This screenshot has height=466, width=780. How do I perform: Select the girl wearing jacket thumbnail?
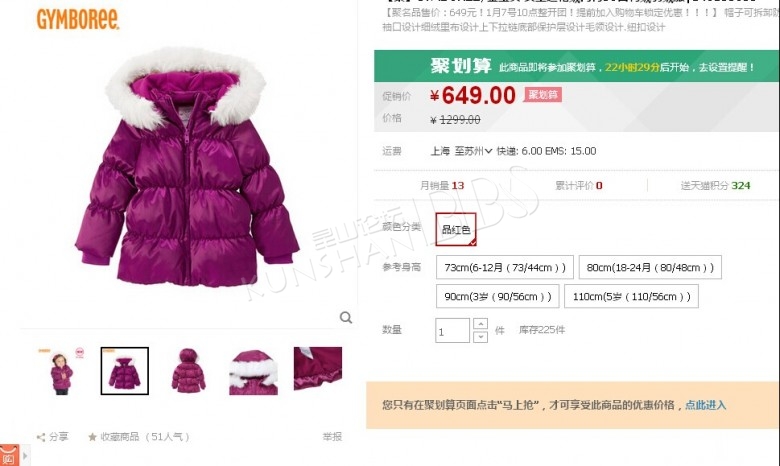pyautogui.click(x=62, y=371)
